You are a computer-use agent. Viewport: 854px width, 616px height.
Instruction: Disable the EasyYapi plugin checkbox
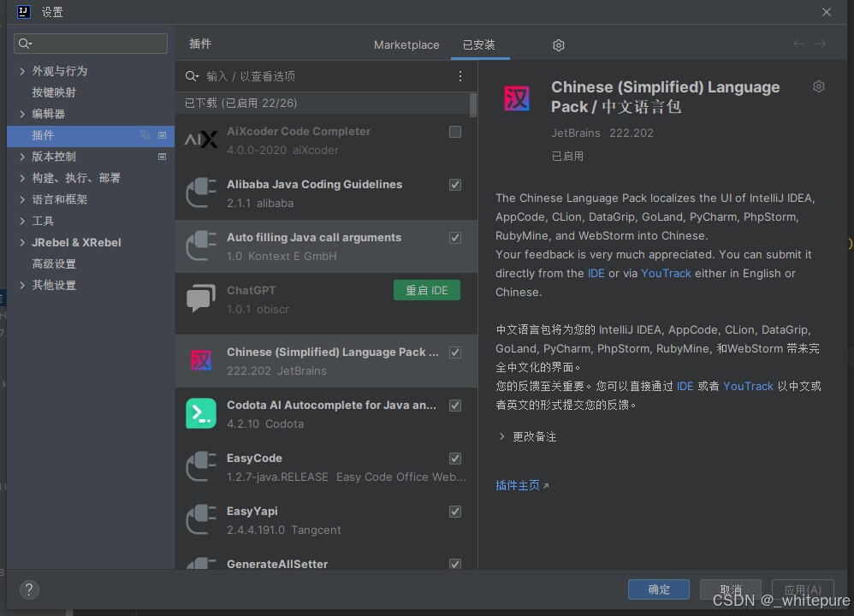click(455, 512)
